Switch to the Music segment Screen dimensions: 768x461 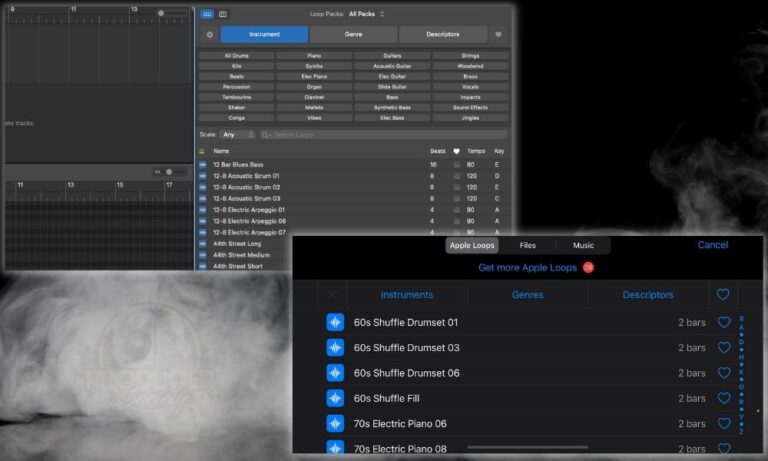pyautogui.click(x=583, y=245)
